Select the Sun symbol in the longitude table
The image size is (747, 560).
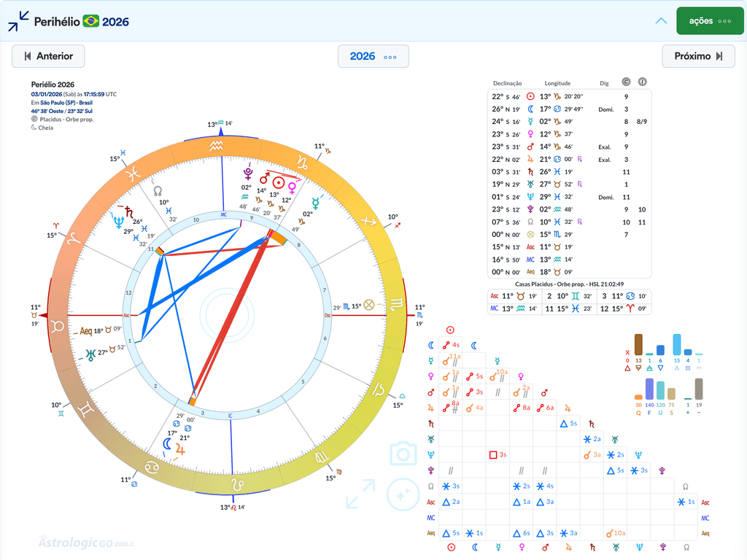tap(530, 96)
